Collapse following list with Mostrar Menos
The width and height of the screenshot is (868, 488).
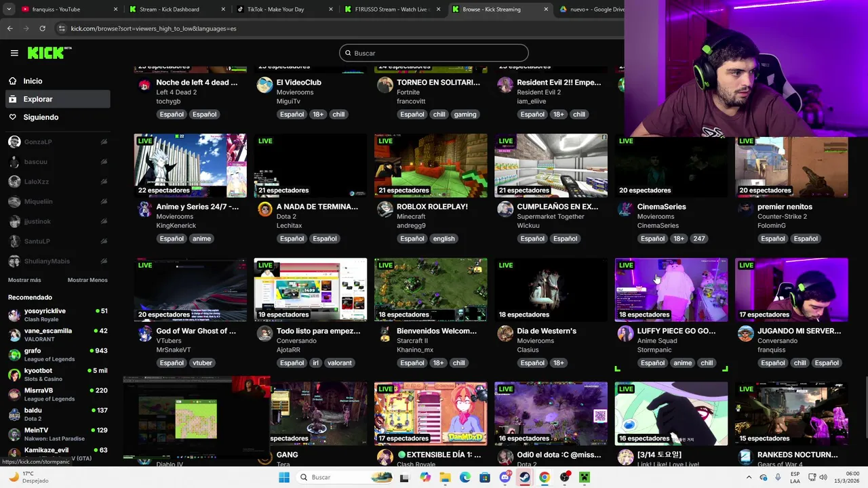(87, 280)
